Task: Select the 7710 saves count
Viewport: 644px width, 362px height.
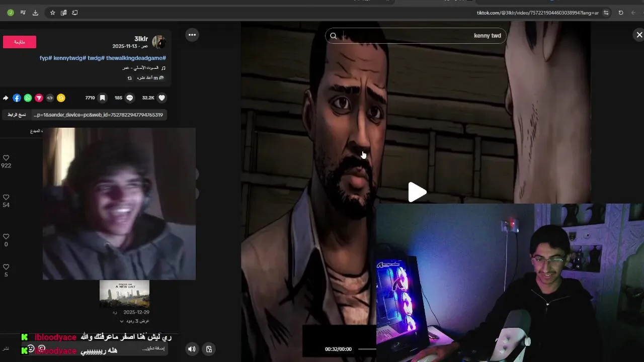Action: (x=90, y=98)
